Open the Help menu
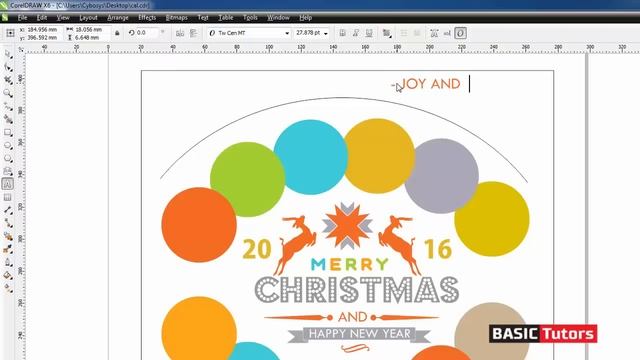Image resolution: width=640 pixels, height=360 pixels. (x=305, y=18)
